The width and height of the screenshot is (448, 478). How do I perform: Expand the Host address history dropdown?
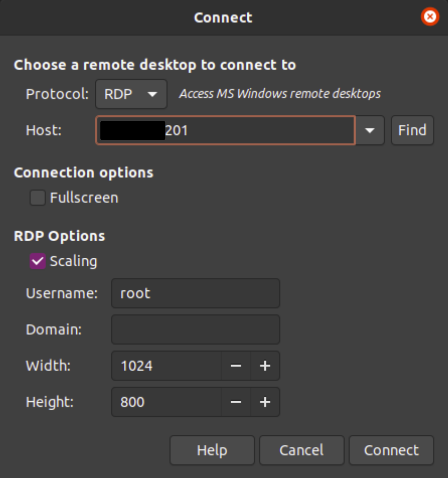point(369,130)
